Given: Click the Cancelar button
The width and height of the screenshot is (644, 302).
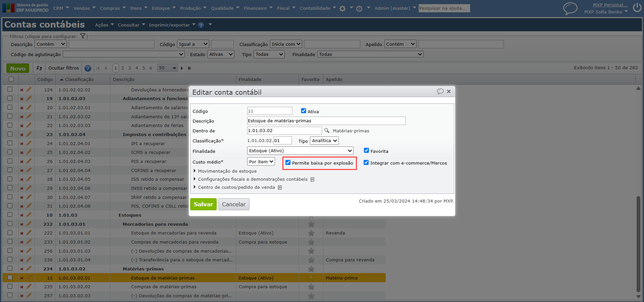Looking at the screenshot, I should pyautogui.click(x=234, y=204).
